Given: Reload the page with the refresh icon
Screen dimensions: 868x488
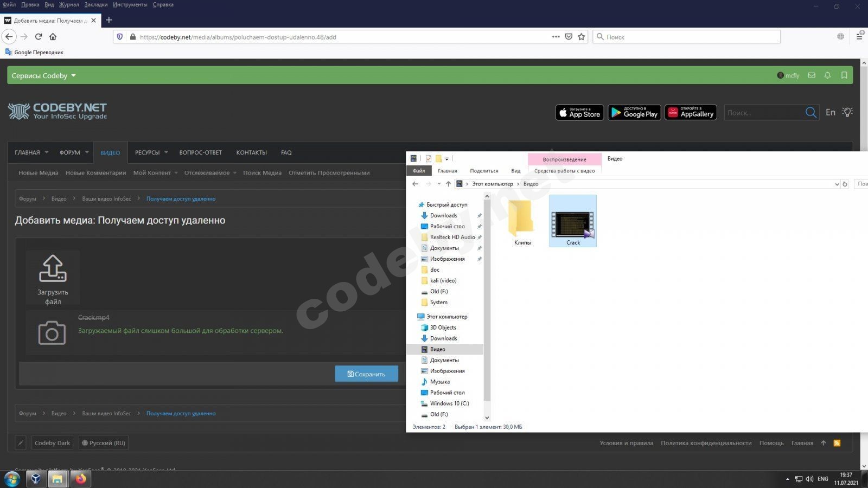Looking at the screenshot, I should point(39,37).
